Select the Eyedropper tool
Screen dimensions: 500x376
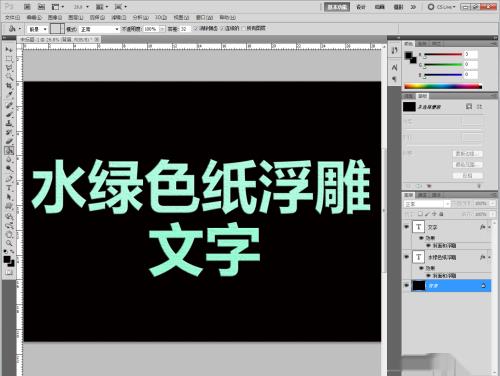coord(9,95)
